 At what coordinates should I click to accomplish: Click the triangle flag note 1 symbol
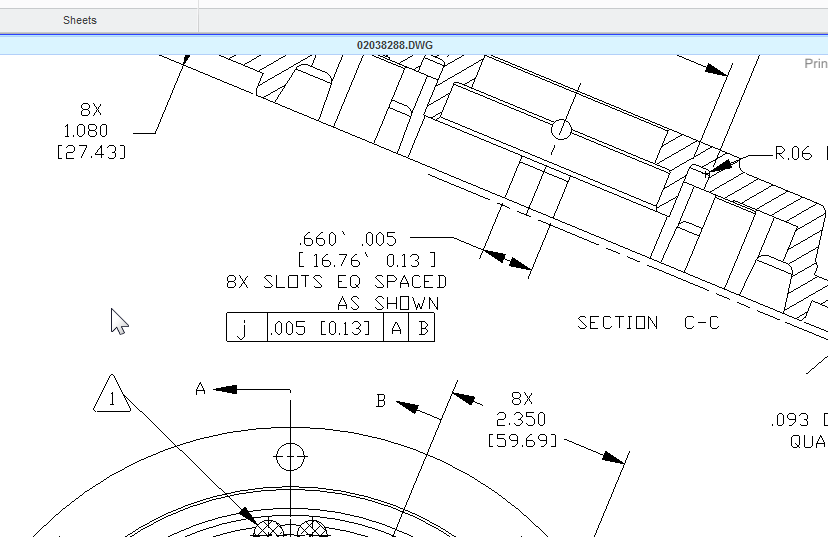coord(112,394)
